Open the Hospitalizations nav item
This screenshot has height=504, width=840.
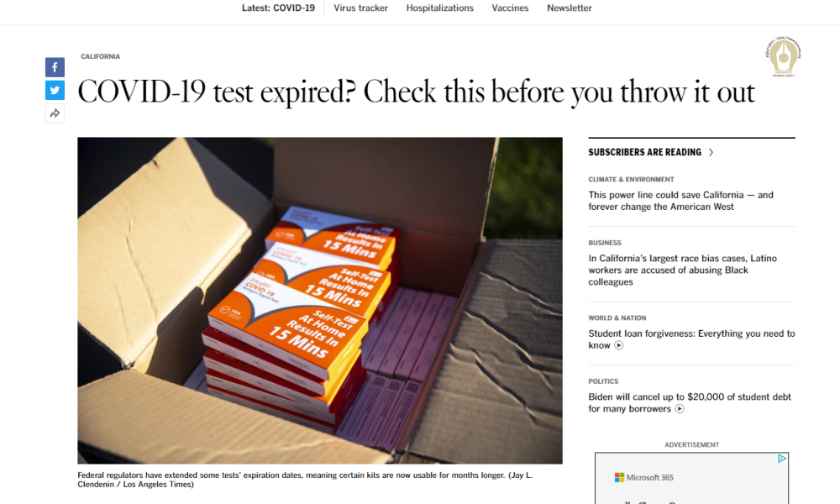click(440, 8)
